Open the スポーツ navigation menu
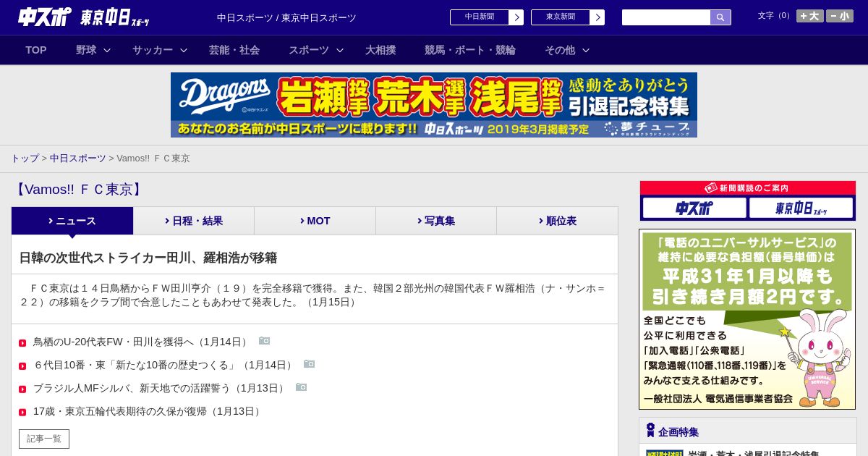Image resolution: width=868 pixels, height=456 pixels. click(x=309, y=50)
